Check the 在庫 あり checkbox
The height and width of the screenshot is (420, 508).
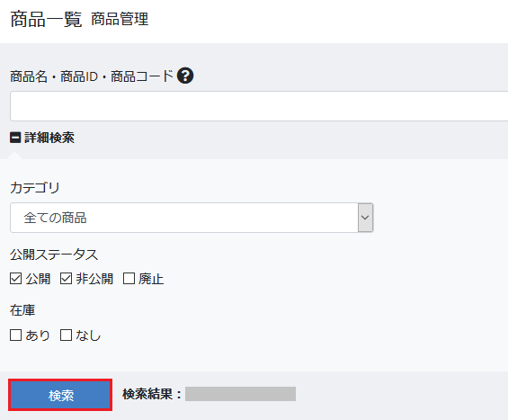coord(15,335)
